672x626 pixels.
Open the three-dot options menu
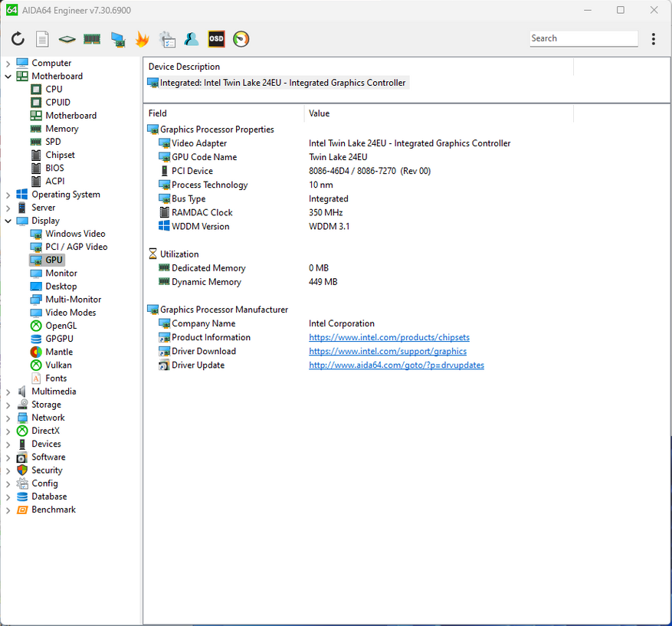click(653, 39)
